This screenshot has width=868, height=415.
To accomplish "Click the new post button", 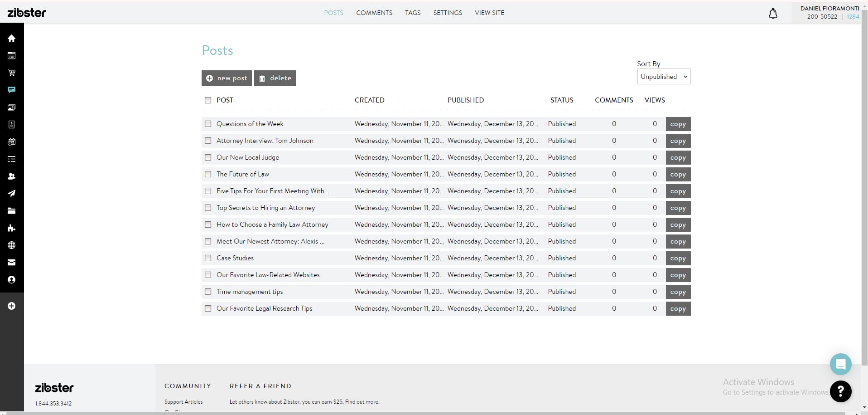I will (x=227, y=78).
